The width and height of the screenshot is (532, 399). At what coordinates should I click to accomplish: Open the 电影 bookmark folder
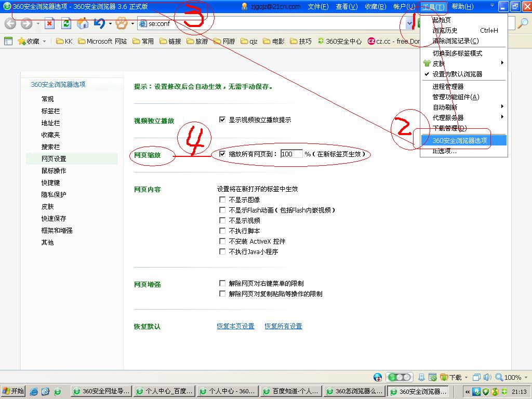pyautogui.click(x=273, y=42)
